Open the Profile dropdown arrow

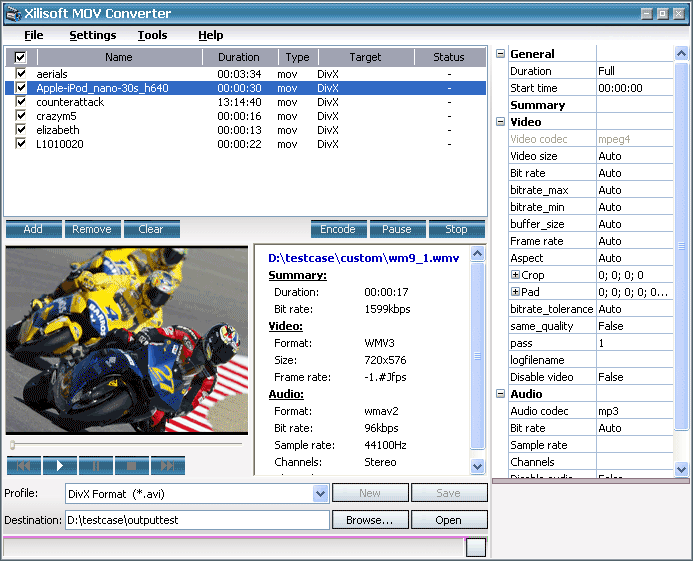pos(320,493)
